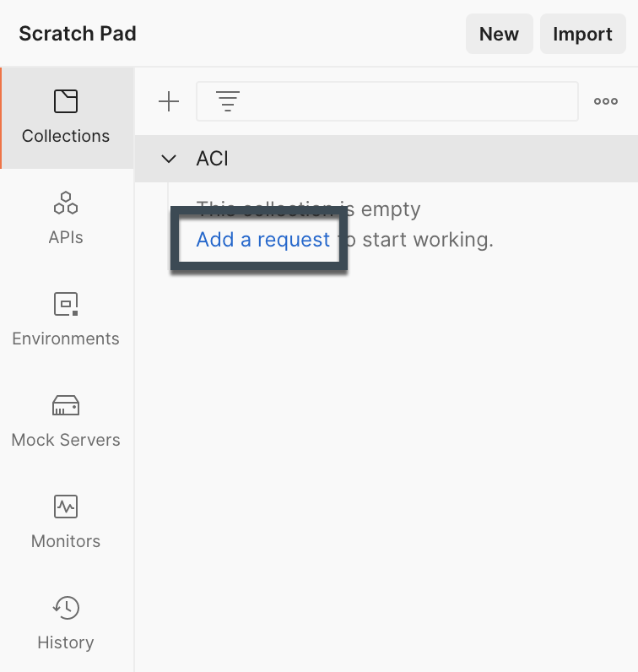This screenshot has width=638, height=672.
Task: Select the ACI collection name
Action: click(213, 159)
